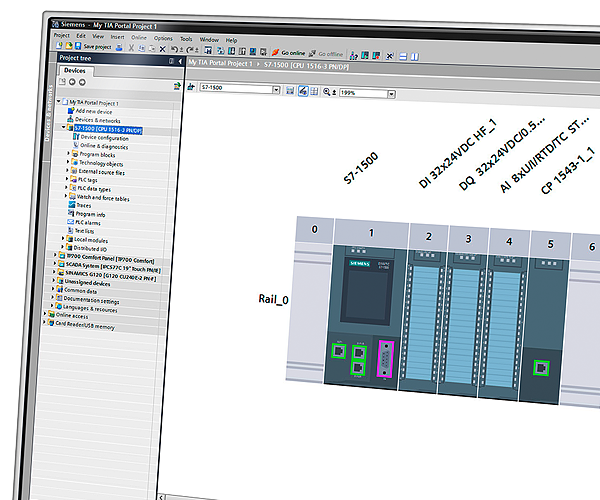Open the Project menu
Viewport: 600px width, 500px height.
[x=62, y=35]
